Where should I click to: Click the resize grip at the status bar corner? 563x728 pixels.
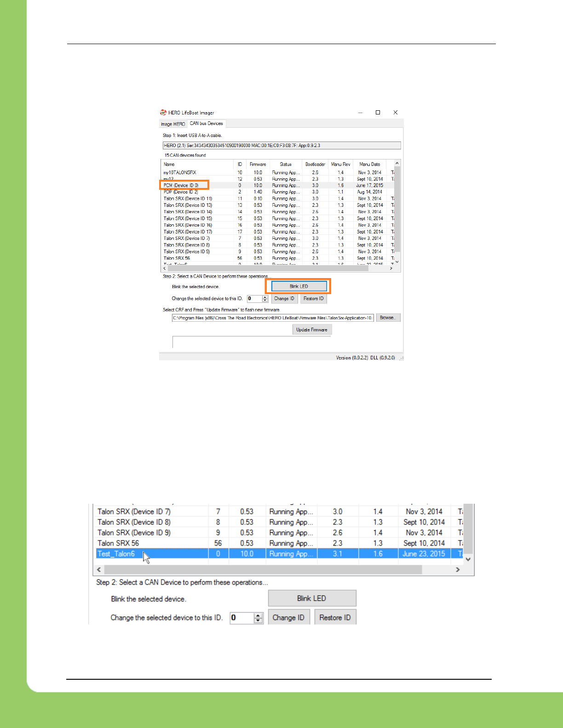pyautogui.click(x=401, y=358)
